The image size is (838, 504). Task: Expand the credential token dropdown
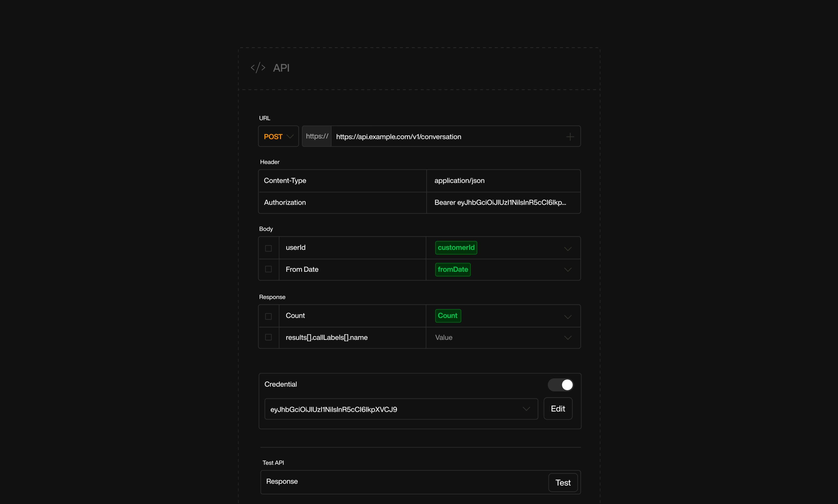click(x=526, y=409)
